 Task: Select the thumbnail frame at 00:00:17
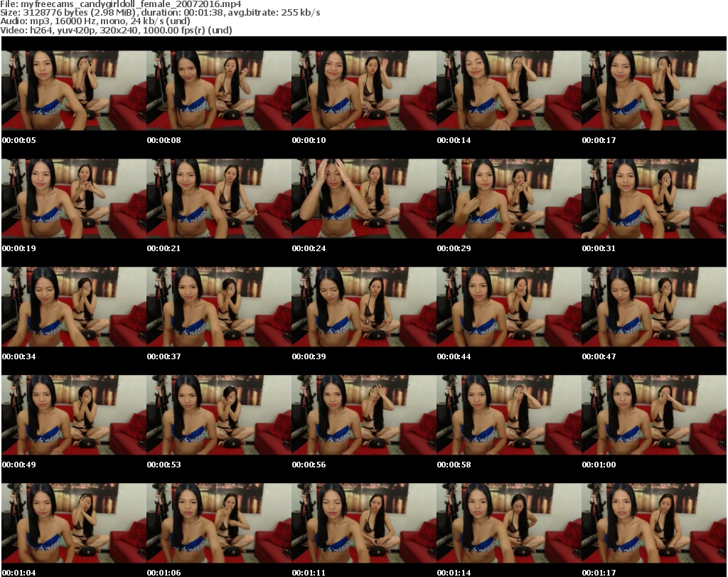(x=654, y=90)
